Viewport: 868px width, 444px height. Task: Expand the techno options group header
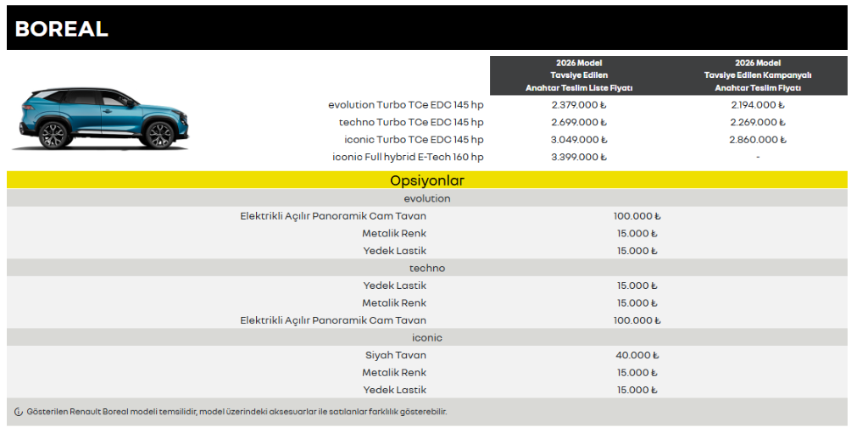[427, 268]
